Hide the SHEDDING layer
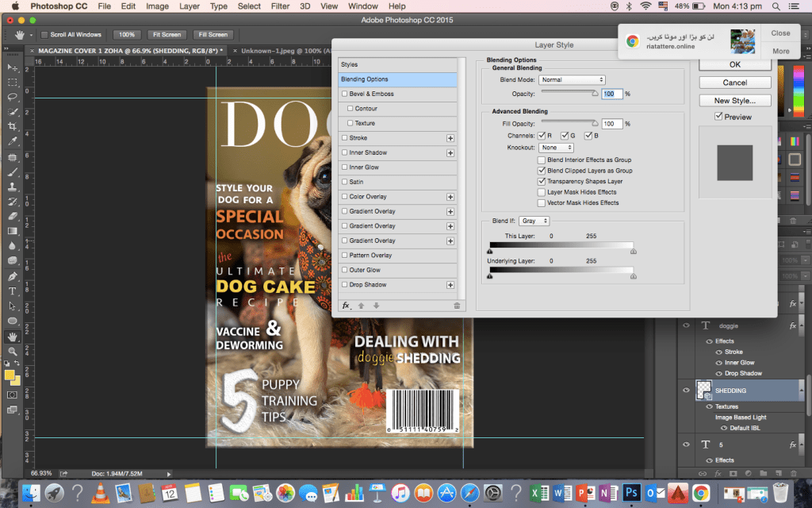Viewport: 812px width, 508px height. point(687,391)
